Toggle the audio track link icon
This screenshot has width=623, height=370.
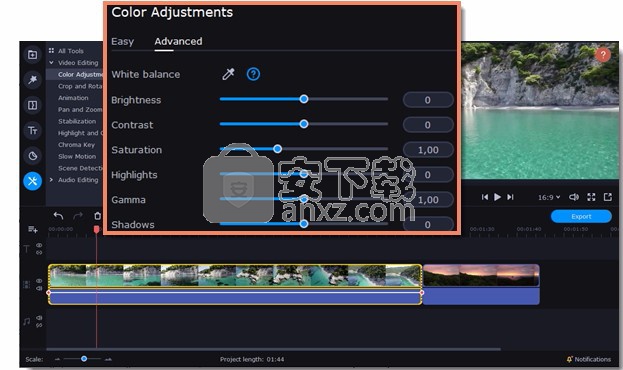39,325
